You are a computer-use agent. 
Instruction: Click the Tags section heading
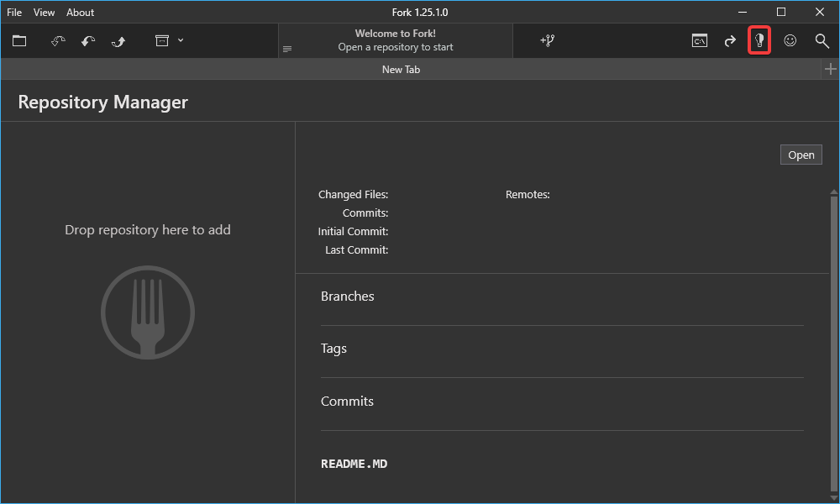point(333,349)
